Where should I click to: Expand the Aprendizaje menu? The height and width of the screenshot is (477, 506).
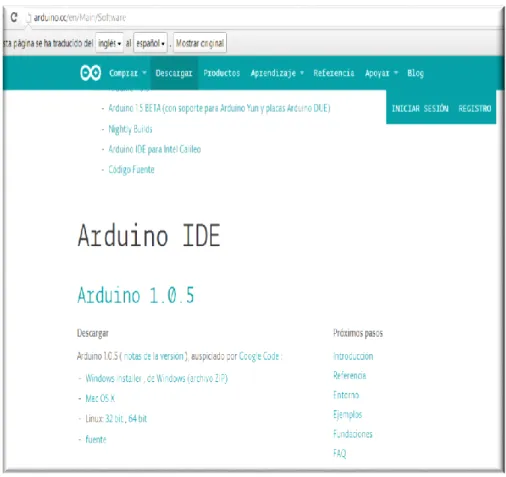pos(277,73)
